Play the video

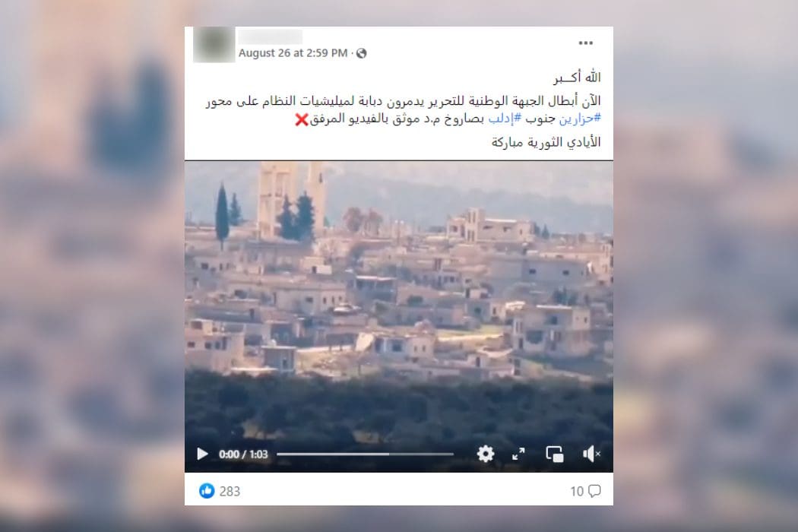click(202, 454)
